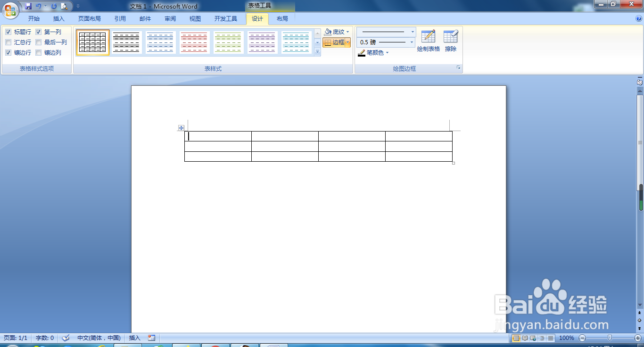644x347 pixels.
Task: Toggle the 第一列 checkbox
Action: click(x=39, y=32)
